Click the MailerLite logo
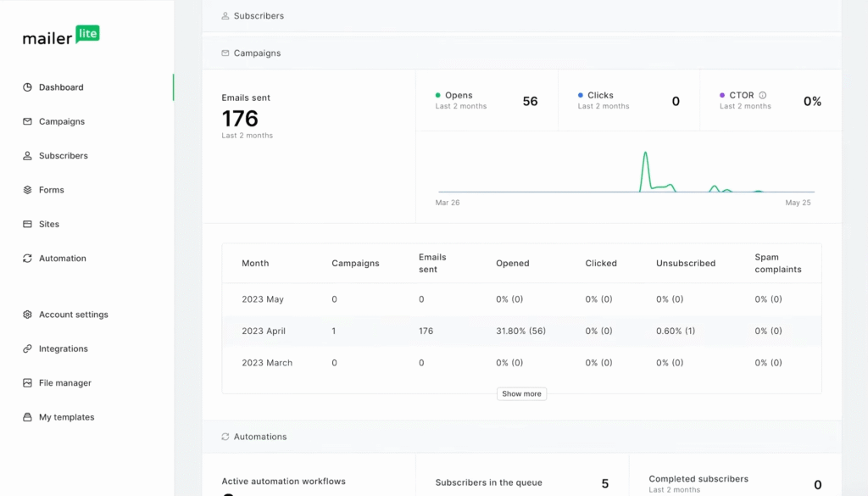868x496 pixels. click(60, 36)
